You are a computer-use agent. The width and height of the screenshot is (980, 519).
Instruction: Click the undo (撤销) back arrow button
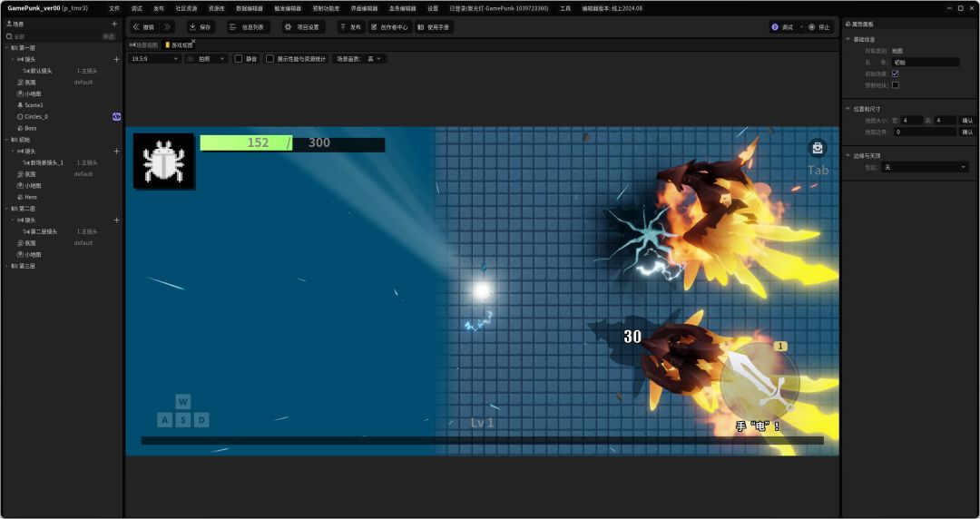(143, 27)
